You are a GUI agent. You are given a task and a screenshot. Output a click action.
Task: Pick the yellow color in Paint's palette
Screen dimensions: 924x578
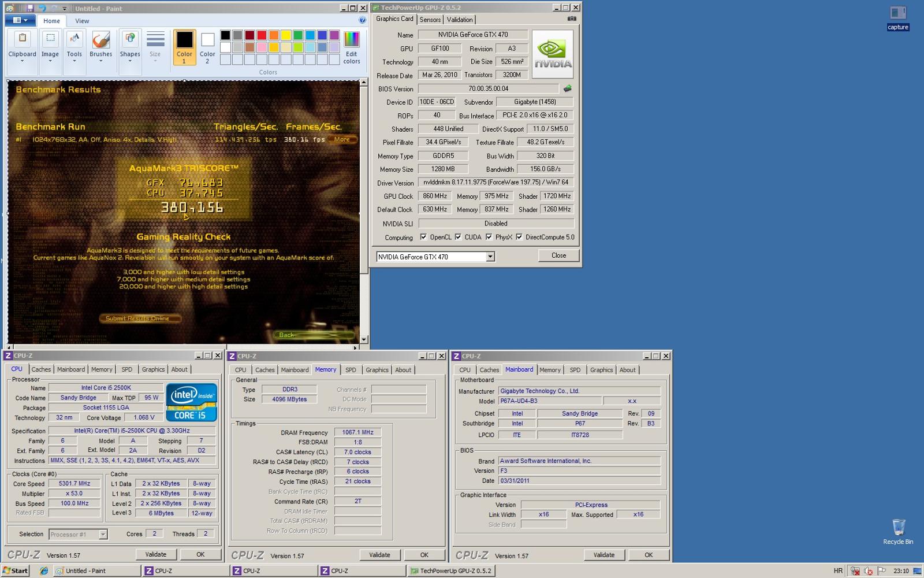point(286,35)
